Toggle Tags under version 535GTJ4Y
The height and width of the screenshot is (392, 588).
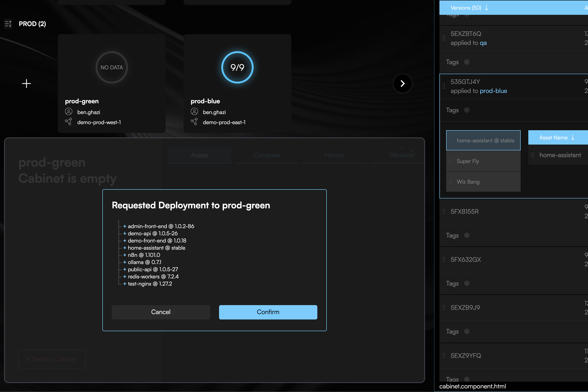tap(467, 110)
